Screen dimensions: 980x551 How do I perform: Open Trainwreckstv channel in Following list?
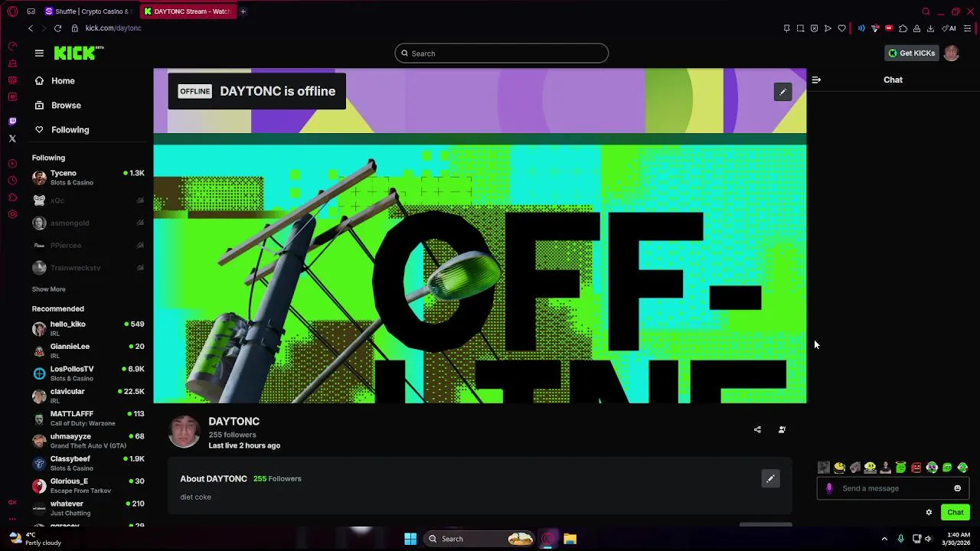coord(88,268)
